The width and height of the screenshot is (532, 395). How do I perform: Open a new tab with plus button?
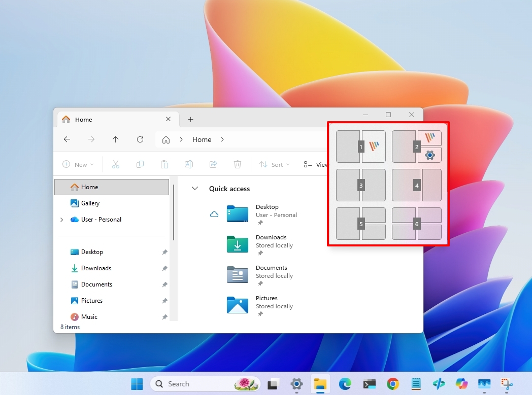click(x=191, y=119)
